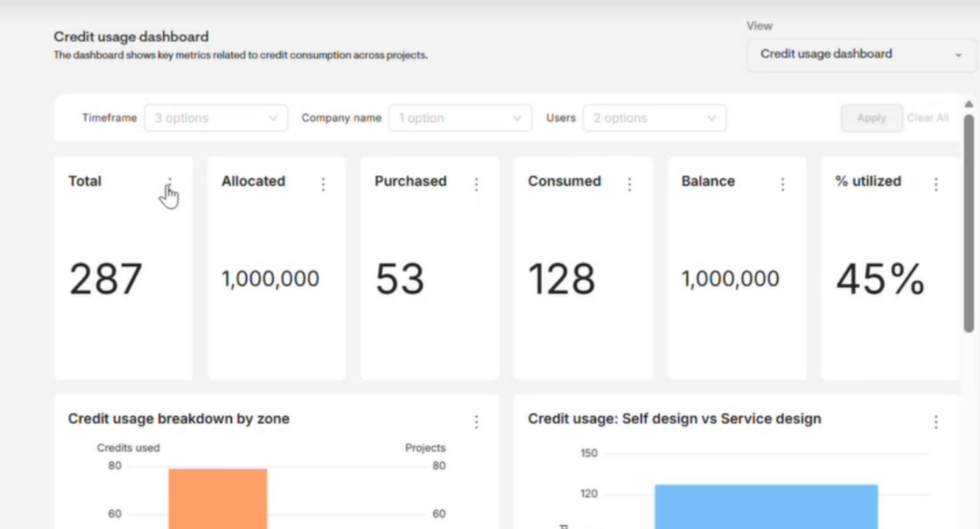The width and height of the screenshot is (980, 529).
Task: Click the scrollbar up arrow
Action: tap(969, 104)
